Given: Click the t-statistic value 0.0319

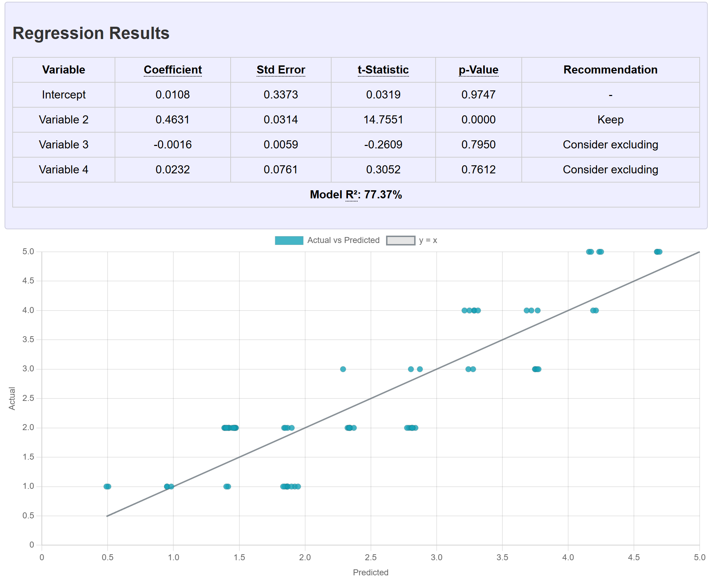Looking at the screenshot, I should [383, 95].
